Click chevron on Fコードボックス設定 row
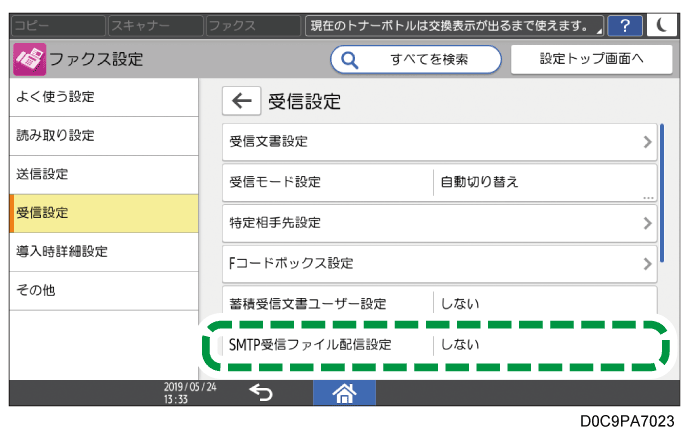 tap(647, 264)
